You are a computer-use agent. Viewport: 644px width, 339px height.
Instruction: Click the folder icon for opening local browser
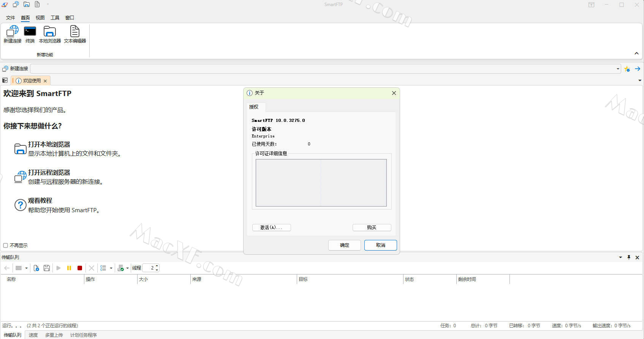coord(20,149)
